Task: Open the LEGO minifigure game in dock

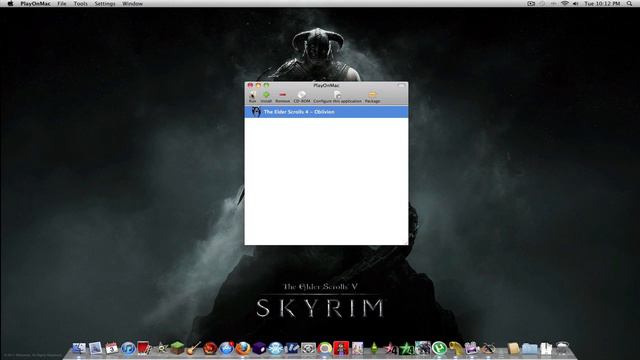Action: click(x=341, y=348)
